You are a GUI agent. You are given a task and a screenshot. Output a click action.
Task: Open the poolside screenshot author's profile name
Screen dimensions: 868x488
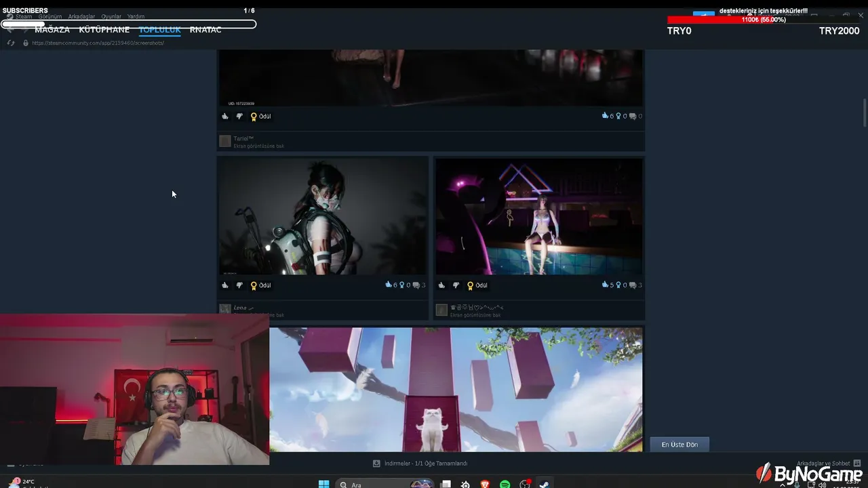point(477,308)
